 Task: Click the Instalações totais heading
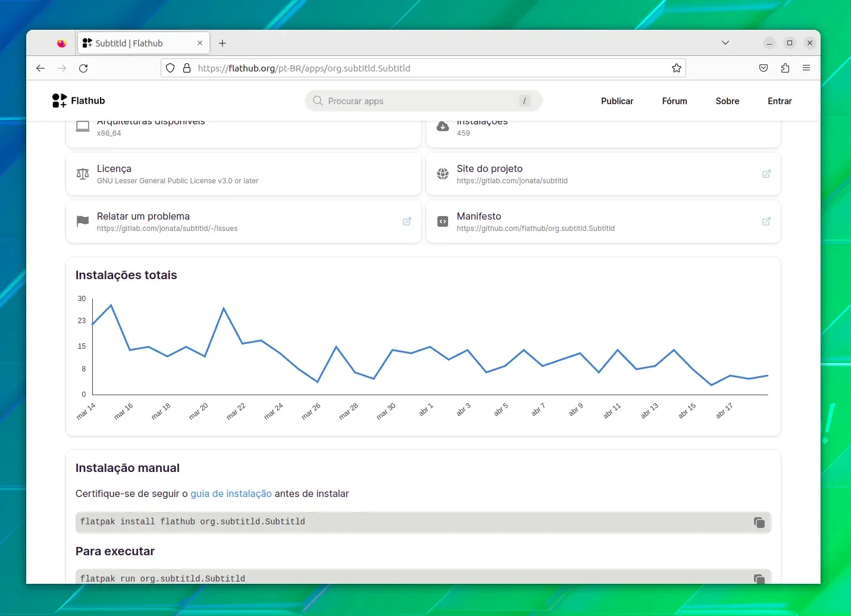click(126, 275)
